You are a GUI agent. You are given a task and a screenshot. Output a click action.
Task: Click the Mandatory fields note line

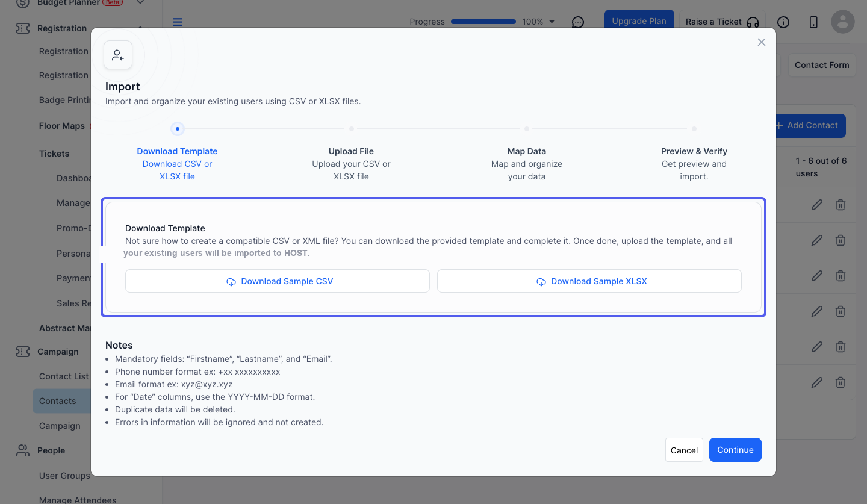(223, 359)
